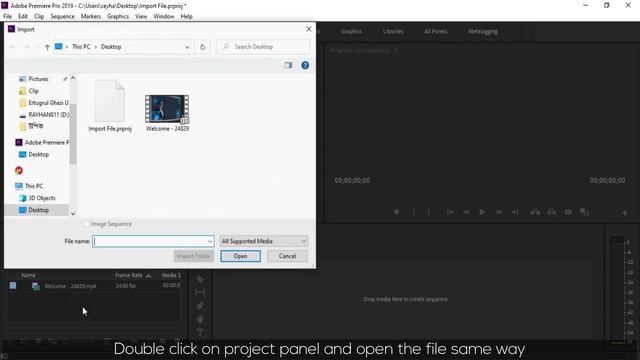Select the Clip folder in the navigation pane
The width and height of the screenshot is (640, 360).
pyautogui.click(x=33, y=91)
